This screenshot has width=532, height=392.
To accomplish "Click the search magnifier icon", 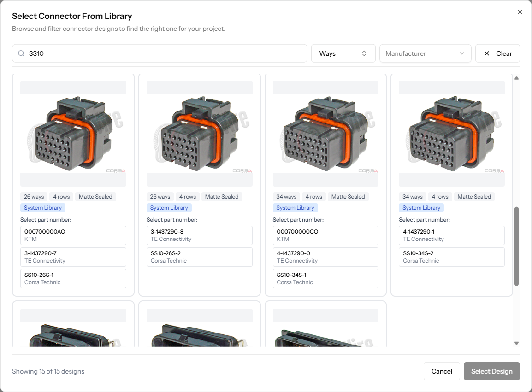I will coord(21,53).
